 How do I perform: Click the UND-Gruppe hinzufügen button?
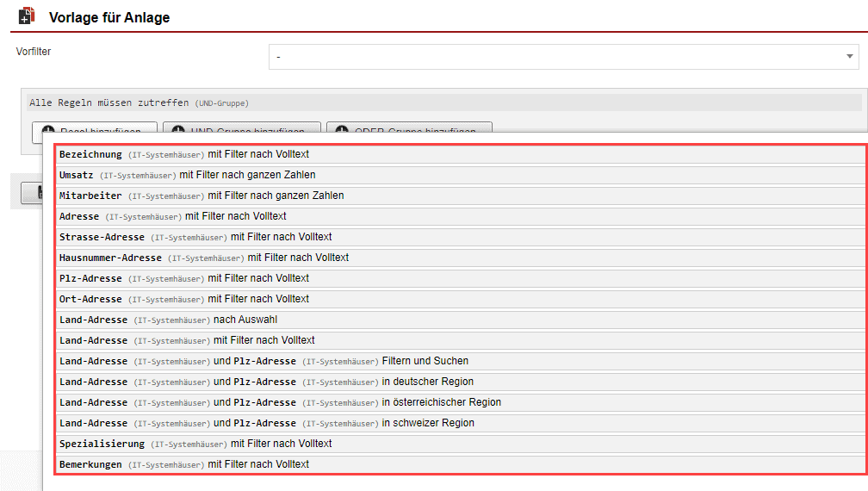pos(241,127)
